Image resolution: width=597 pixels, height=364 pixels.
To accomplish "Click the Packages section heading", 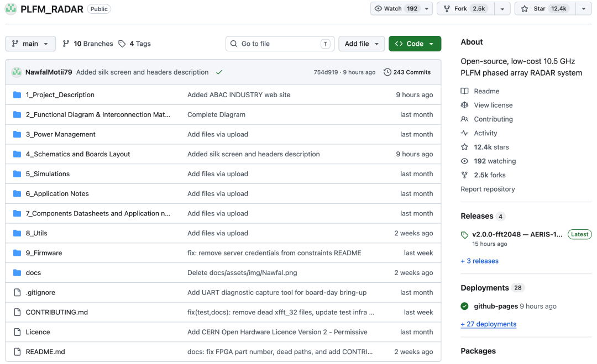I will [x=478, y=351].
